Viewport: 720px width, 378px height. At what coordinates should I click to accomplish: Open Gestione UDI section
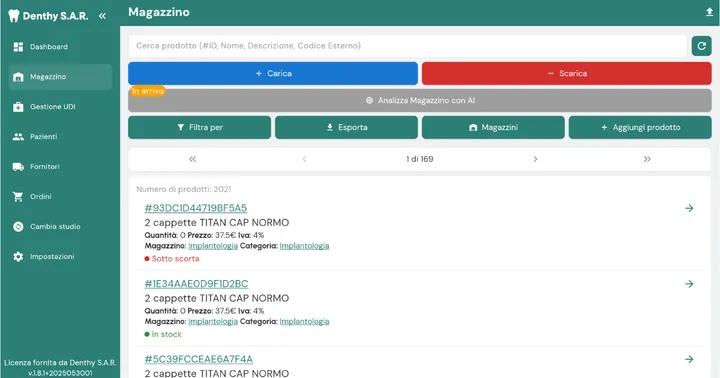click(61, 107)
